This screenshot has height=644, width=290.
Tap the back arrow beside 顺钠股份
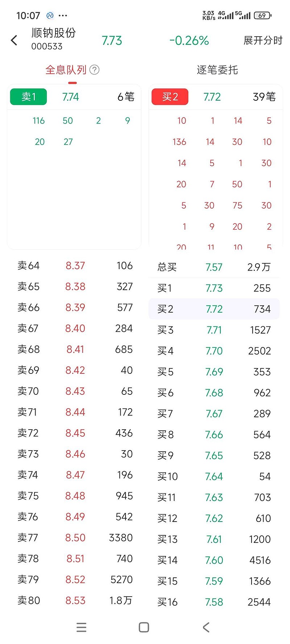[14, 40]
